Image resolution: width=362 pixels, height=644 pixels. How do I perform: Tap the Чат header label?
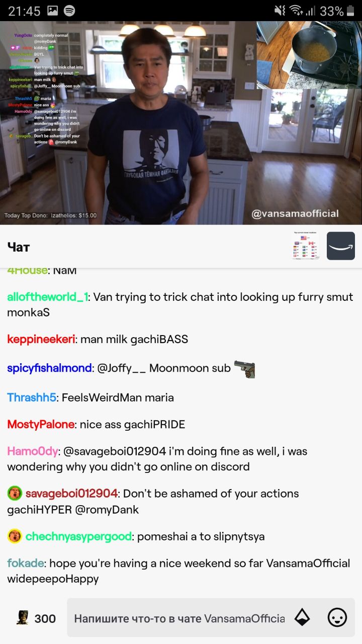tap(19, 247)
